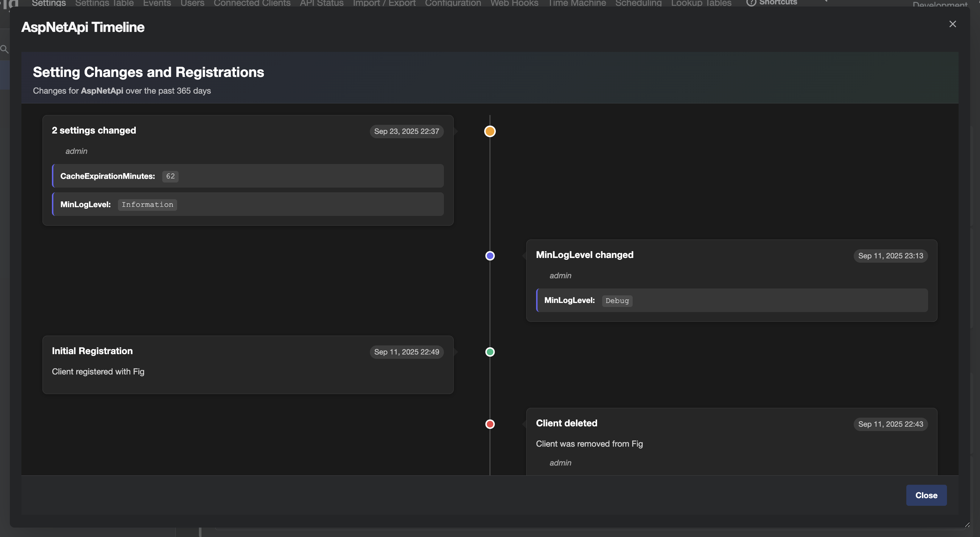Close the timeline dialog with X icon
Viewport: 980px width, 537px height.
(x=952, y=24)
